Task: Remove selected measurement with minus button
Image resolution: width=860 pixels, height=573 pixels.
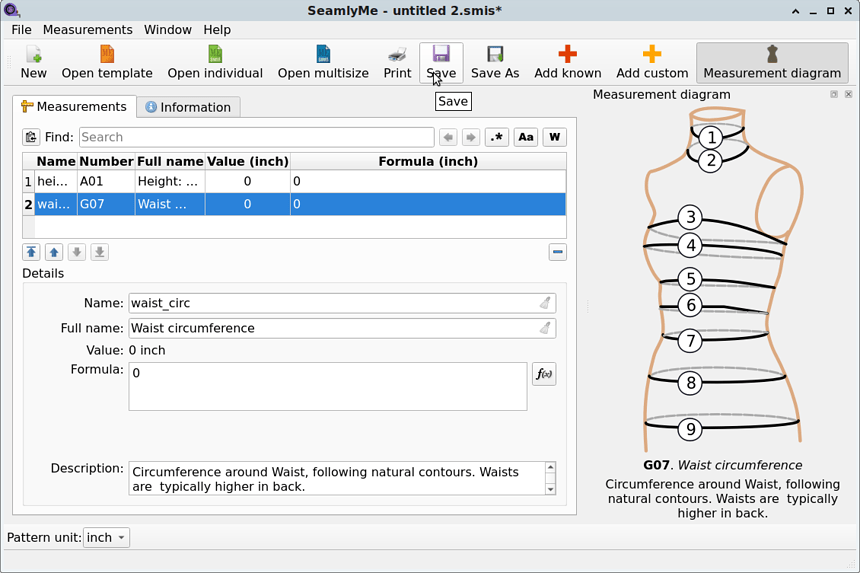Action: [x=558, y=252]
